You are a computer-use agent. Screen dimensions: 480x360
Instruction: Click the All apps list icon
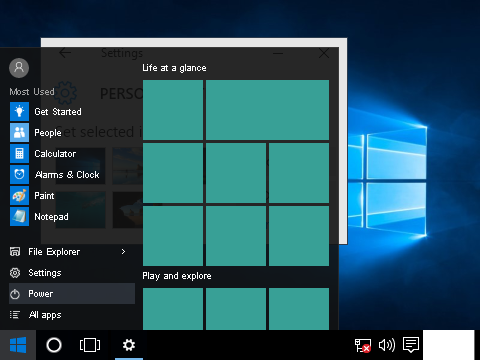[x=15, y=315]
